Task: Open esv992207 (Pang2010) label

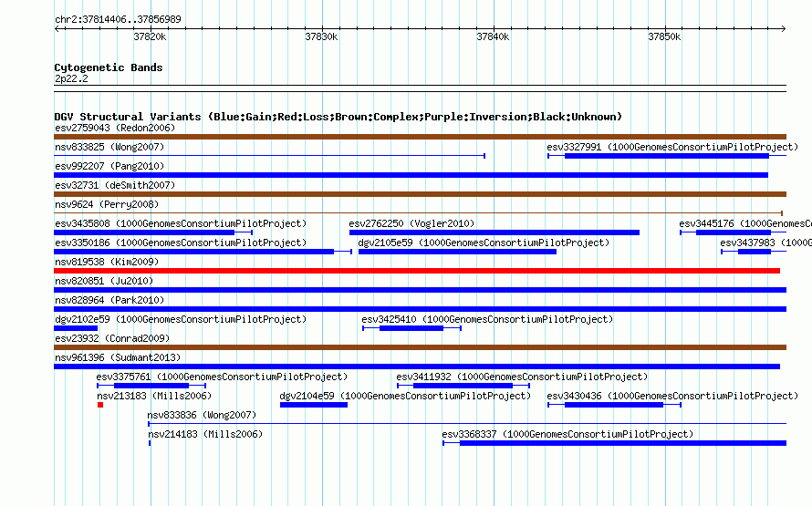Action: click(x=109, y=166)
